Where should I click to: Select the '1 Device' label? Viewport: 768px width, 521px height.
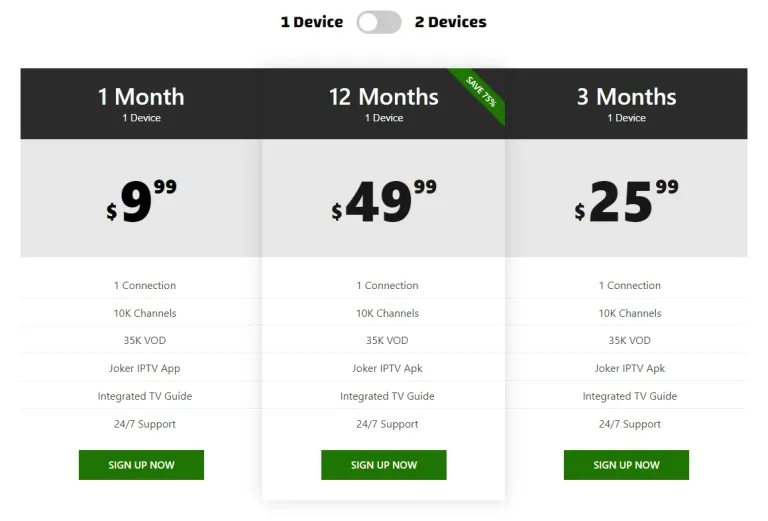pos(312,22)
